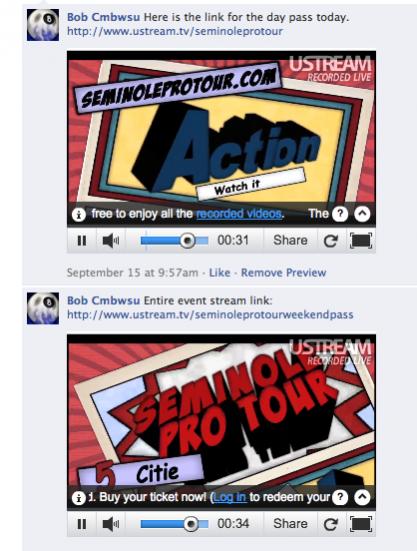Click the first video's progress slider
The height and width of the screenshot is (551, 417).
(x=174, y=241)
